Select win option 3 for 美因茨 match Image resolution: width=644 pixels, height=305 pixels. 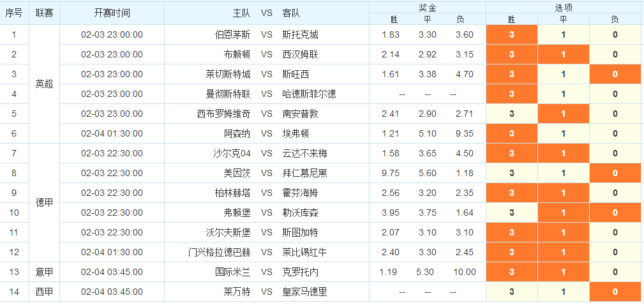click(512, 173)
